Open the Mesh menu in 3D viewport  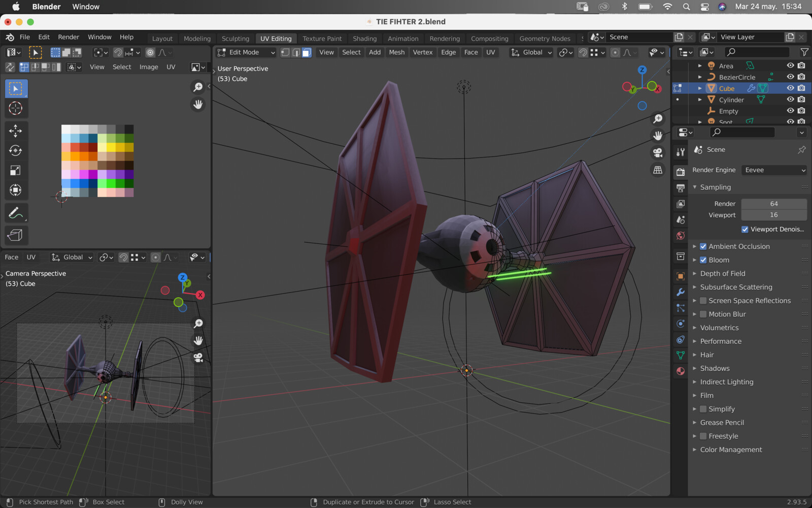click(x=397, y=52)
